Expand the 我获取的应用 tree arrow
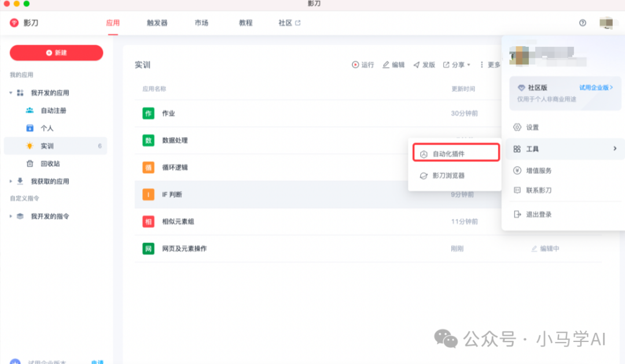625x364 pixels. click(11, 181)
